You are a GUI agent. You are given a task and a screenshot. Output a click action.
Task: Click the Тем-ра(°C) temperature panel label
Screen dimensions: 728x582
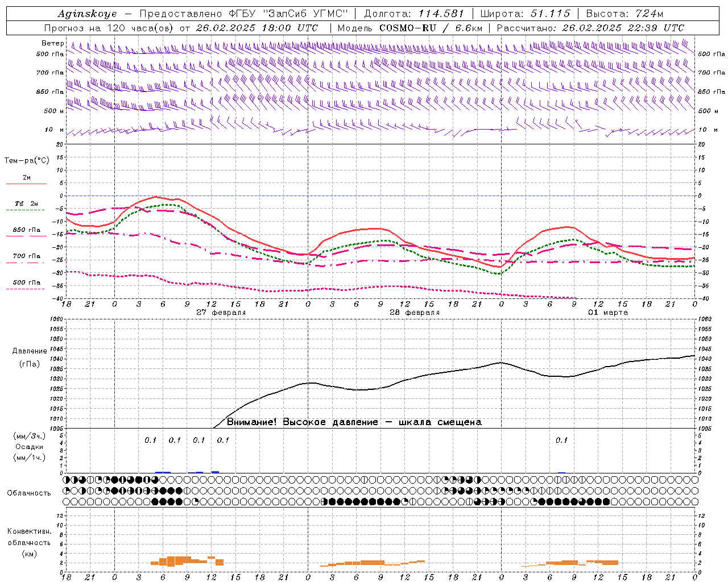(27, 161)
